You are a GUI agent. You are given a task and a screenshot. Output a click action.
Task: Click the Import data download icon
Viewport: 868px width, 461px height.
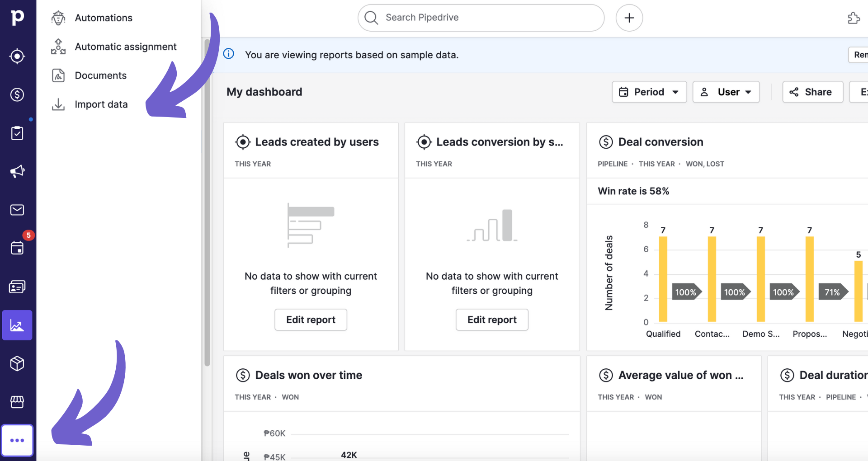click(x=58, y=104)
